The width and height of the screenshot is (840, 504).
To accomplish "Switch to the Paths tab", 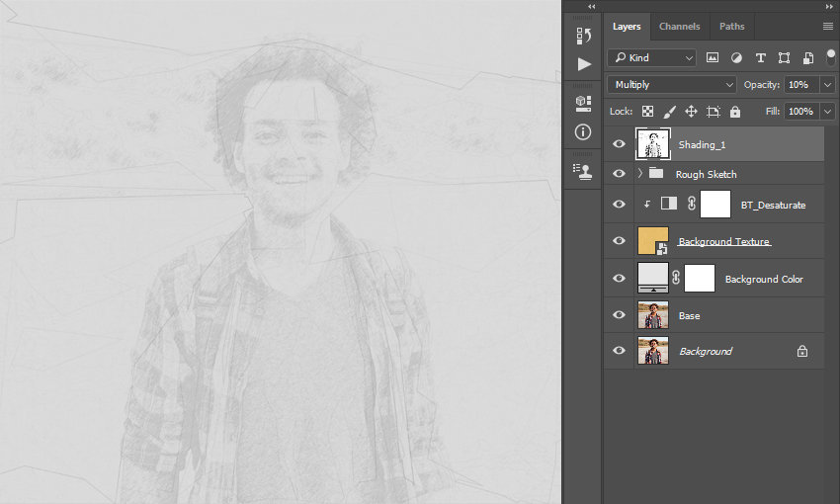I will coord(731,27).
